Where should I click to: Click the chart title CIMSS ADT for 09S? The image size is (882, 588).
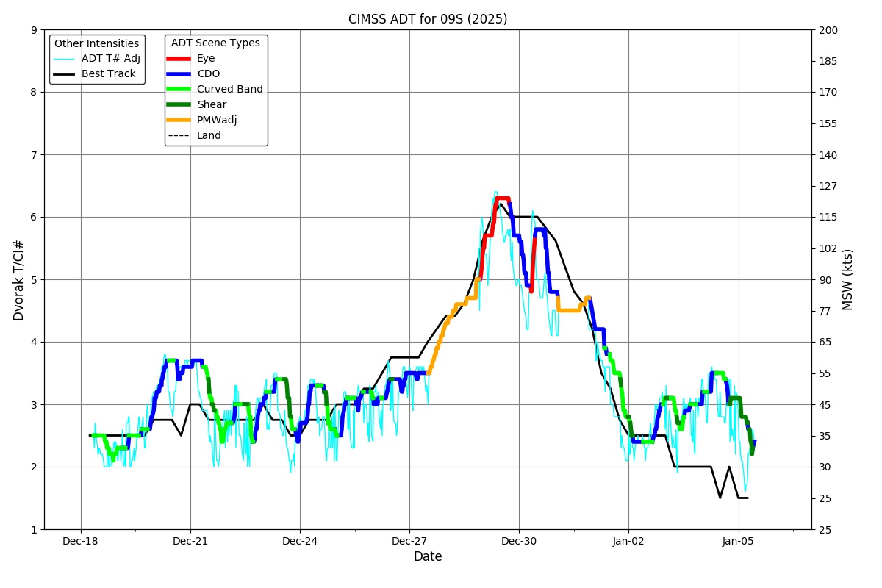click(428, 19)
